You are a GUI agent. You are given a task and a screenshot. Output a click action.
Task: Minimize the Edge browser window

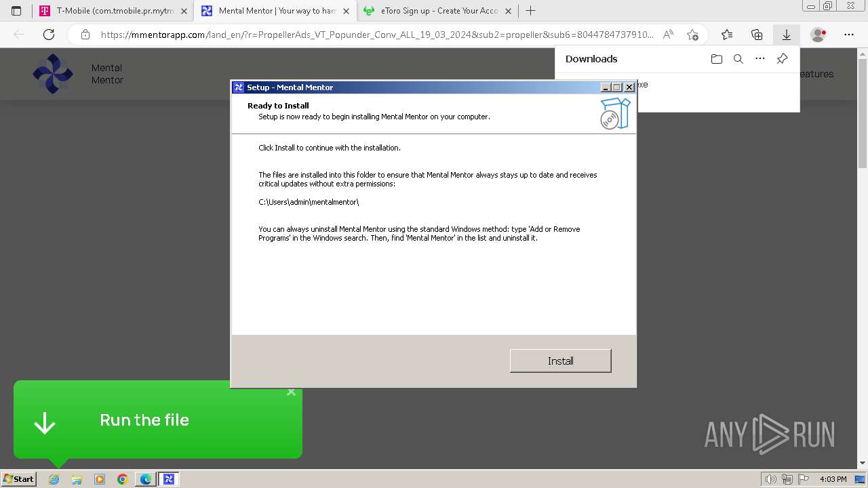(x=810, y=5)
